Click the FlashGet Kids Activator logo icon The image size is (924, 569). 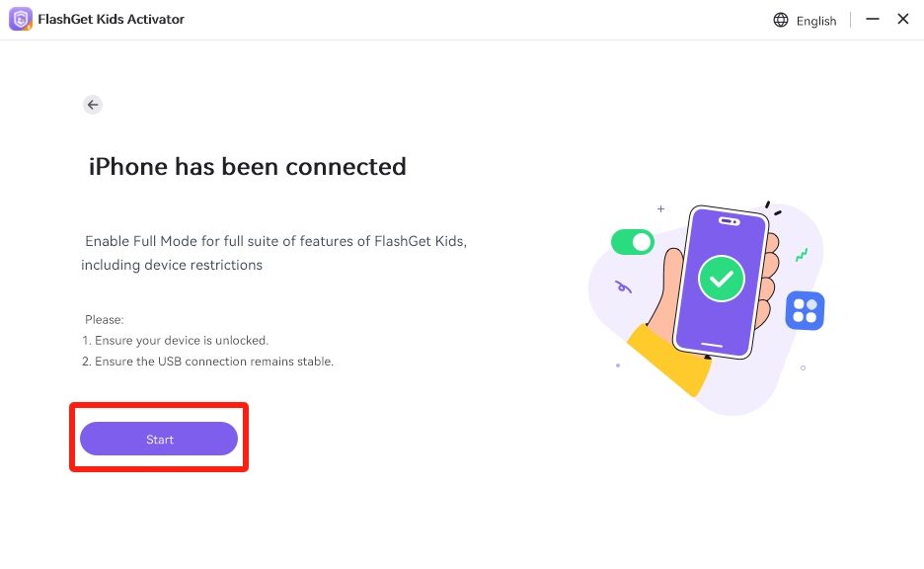tap(21, 20)
